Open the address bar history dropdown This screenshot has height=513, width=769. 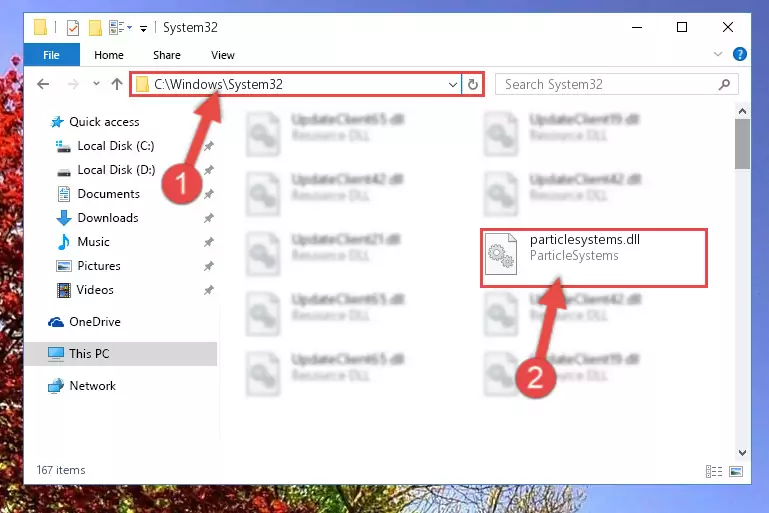click(453, 84)
